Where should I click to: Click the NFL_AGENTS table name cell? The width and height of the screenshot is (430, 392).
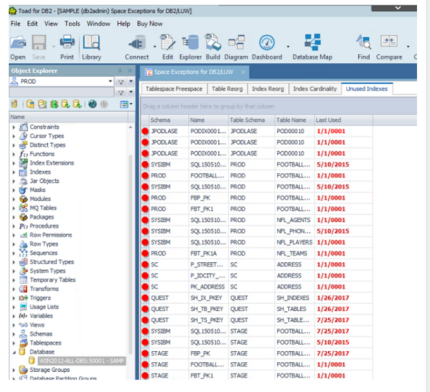point(294,220)
